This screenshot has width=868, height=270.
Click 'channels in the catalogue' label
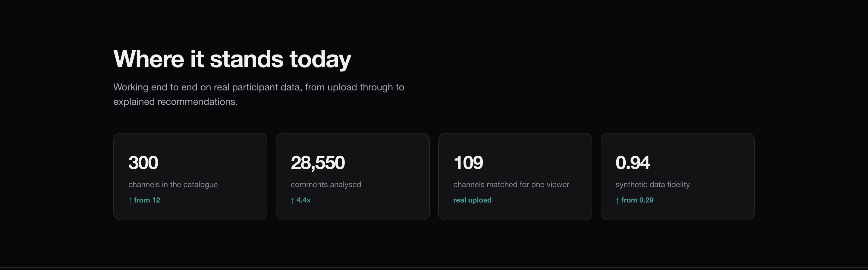tap(173, 184)
